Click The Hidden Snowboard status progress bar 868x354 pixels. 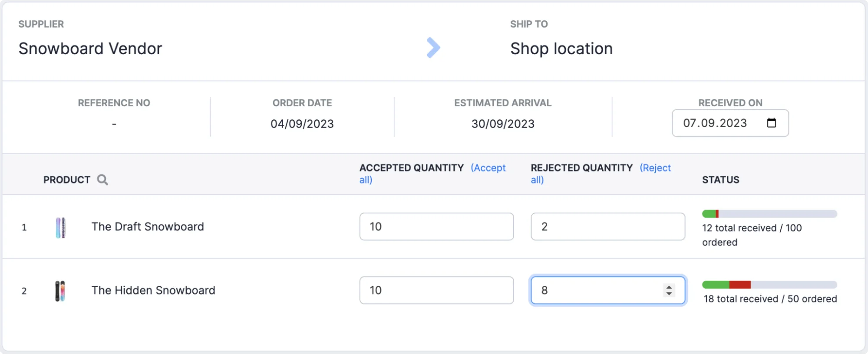click(769, 285)
